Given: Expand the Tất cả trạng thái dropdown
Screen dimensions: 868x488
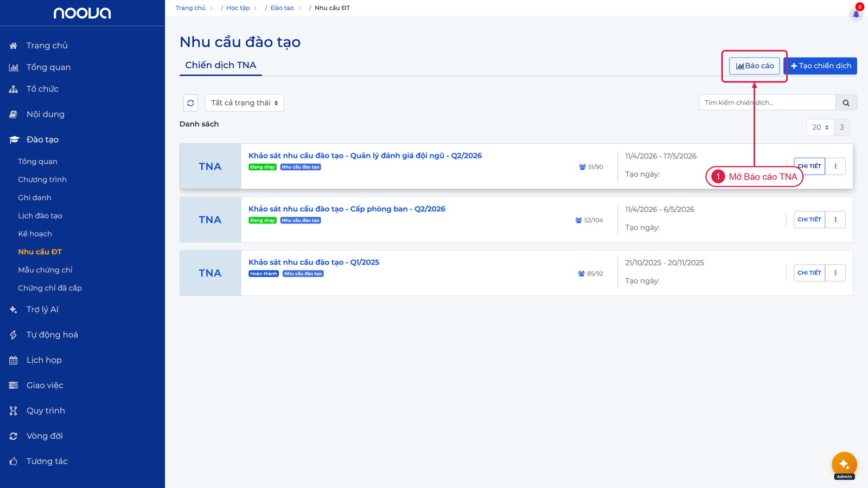Looking at the screenshot, I should click(244, 103).
